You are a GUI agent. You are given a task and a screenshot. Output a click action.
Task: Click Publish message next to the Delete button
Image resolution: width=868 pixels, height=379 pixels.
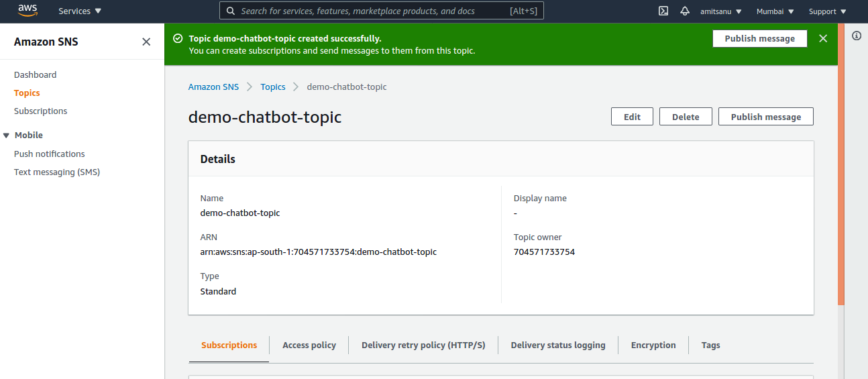tap(766, 117)
